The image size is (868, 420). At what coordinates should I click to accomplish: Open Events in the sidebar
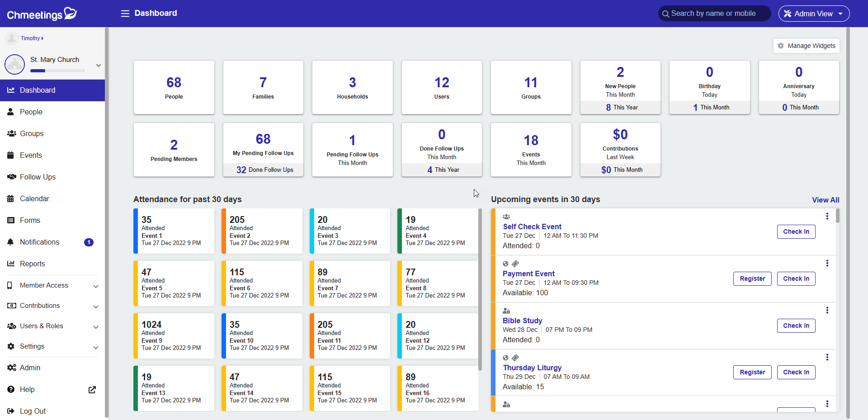[52, 156]
